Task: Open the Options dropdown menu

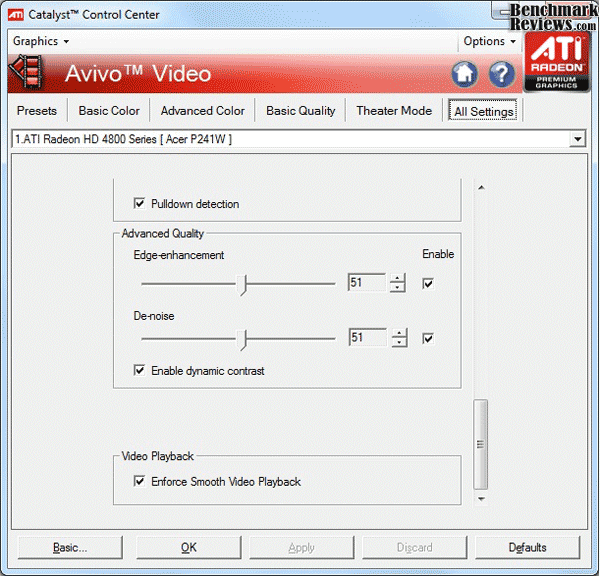Action: tap(489, 41)
